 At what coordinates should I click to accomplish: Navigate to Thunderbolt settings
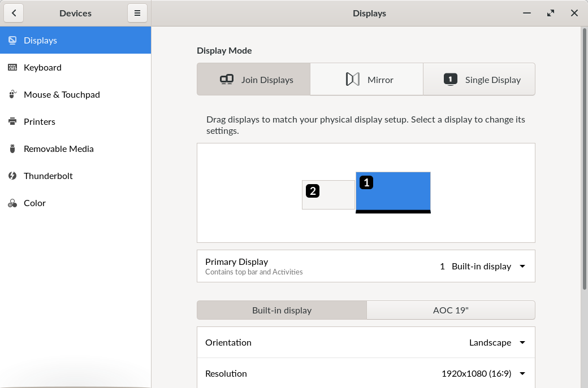(75, 176)
